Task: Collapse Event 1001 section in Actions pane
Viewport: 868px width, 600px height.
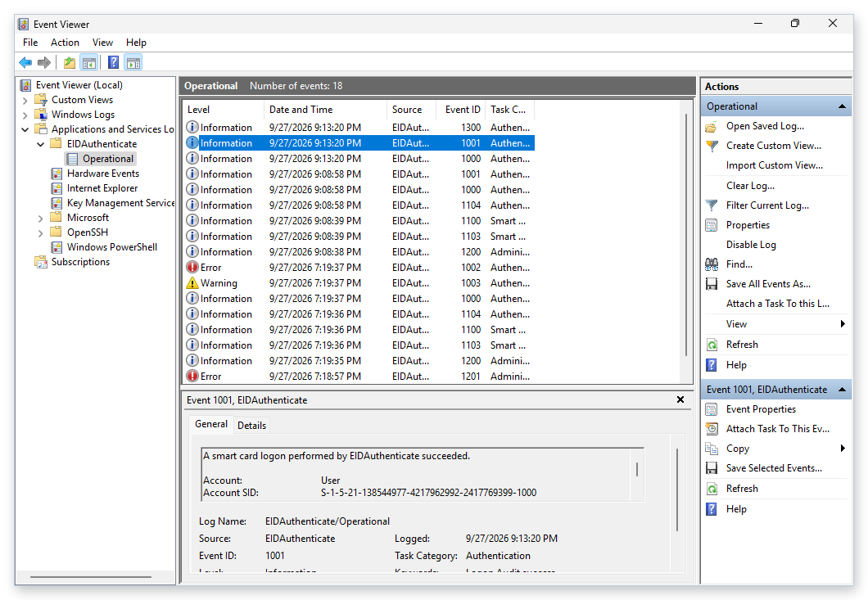Action: point(842,390)
